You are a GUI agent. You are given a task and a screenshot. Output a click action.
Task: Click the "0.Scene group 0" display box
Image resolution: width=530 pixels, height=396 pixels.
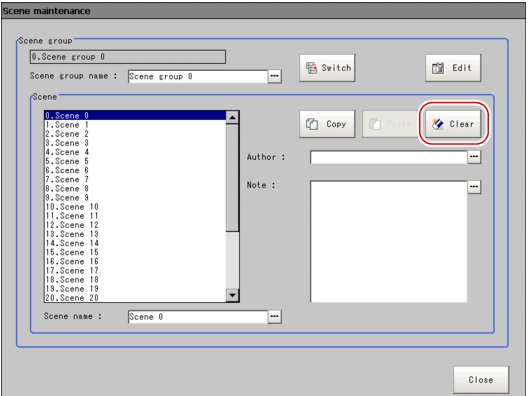click(128, 57)
